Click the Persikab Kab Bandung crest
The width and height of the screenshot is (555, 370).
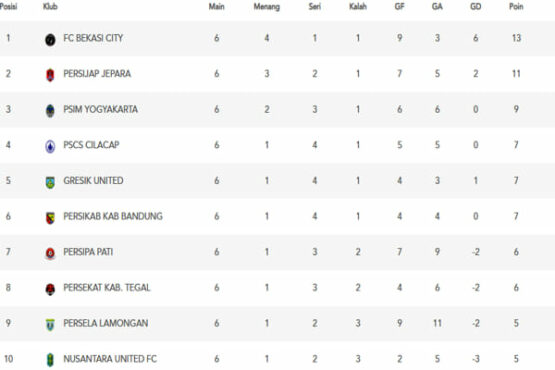[x=50, y=218]
